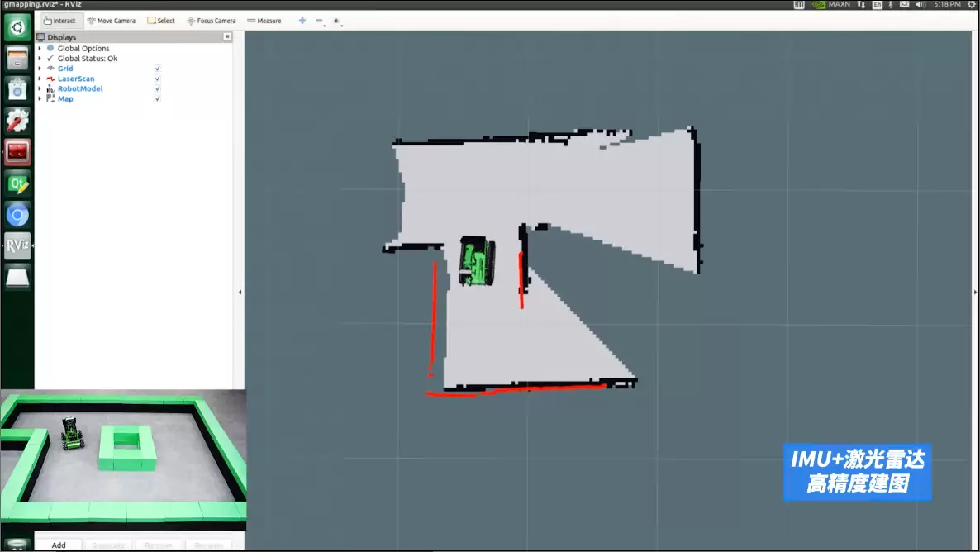Launch Qt Creator from dock
Image resolution: width=980 pixels, height=552 pixels.
(x=17, y=183)
